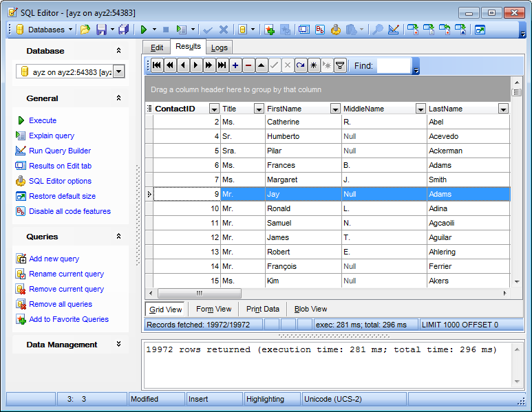
Task: Click Results on Edit tab link
Action: (x=61, y=166)
